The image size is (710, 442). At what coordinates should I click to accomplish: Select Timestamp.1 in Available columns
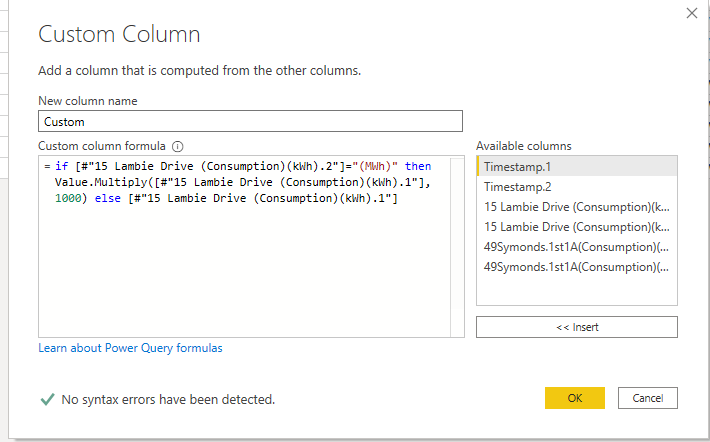click(x=577, y=167)
